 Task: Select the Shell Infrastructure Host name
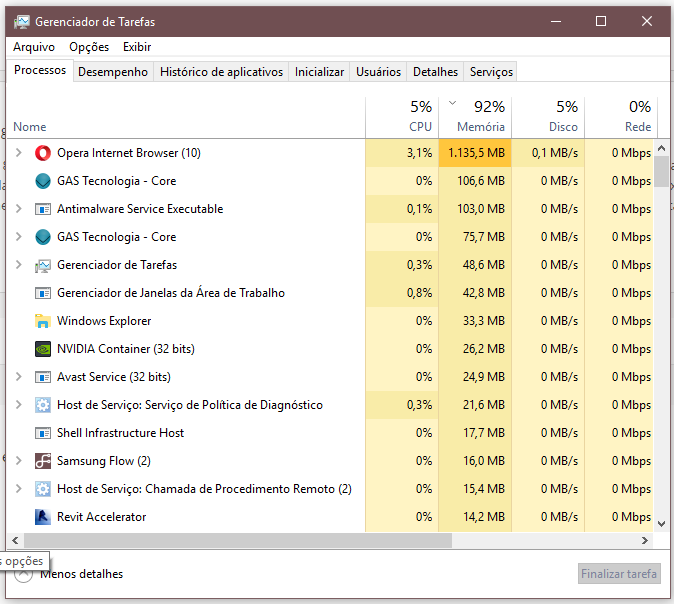point(120,433)
